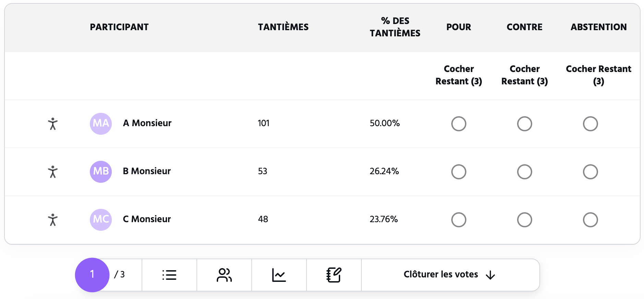
Task: Click Cocher Restant (3) under Pour
Action: 459,75
